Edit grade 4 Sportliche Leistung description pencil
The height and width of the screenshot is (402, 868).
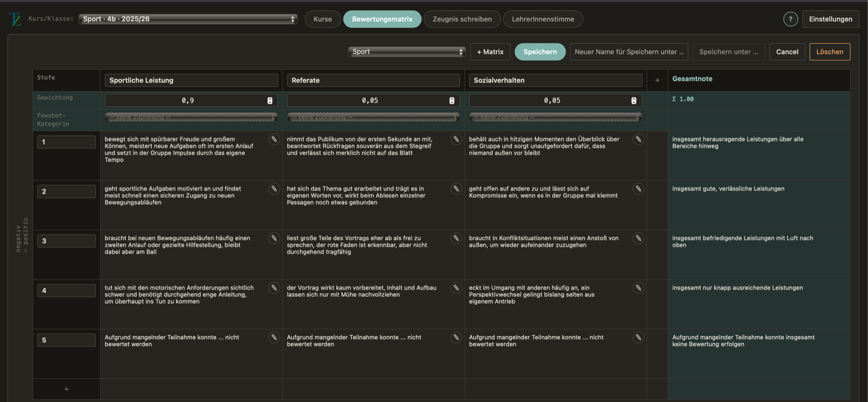(274, 288)
